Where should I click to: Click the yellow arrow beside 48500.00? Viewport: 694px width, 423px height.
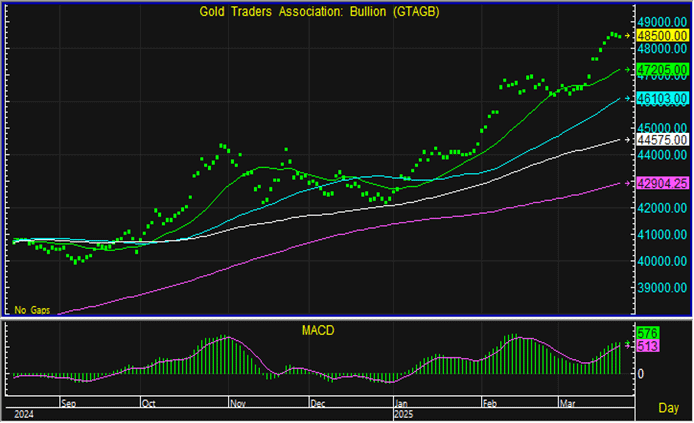point(629,36)
